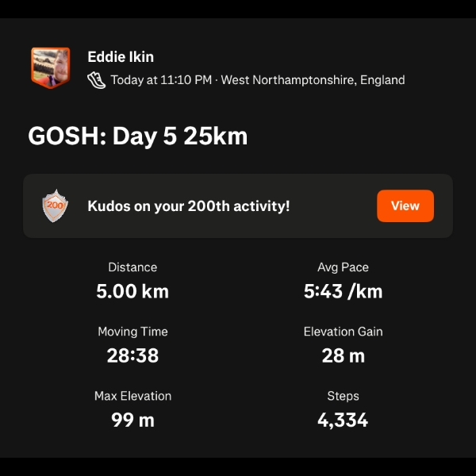This screenshot has height=476, width=476.
Task: Tap the Today at 11:10 PM timestamp
Action: pos(161,80)
